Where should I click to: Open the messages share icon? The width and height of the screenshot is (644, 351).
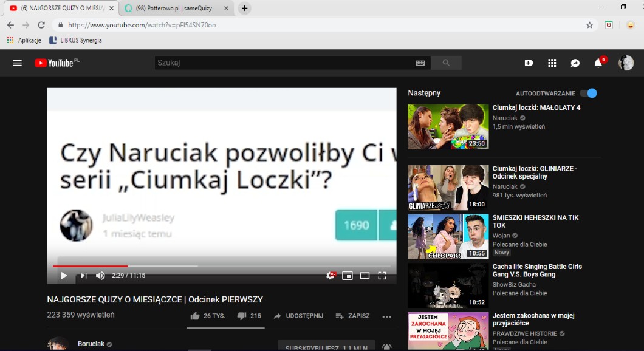575,63
